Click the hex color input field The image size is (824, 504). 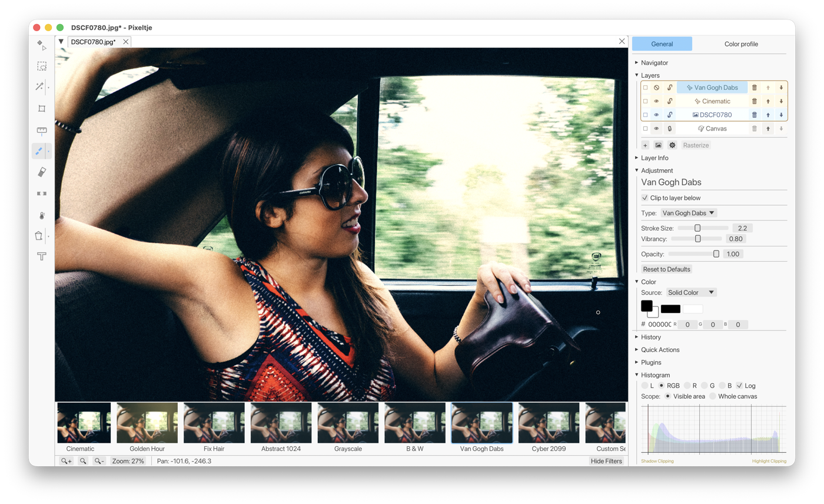(x=660, y=325)
